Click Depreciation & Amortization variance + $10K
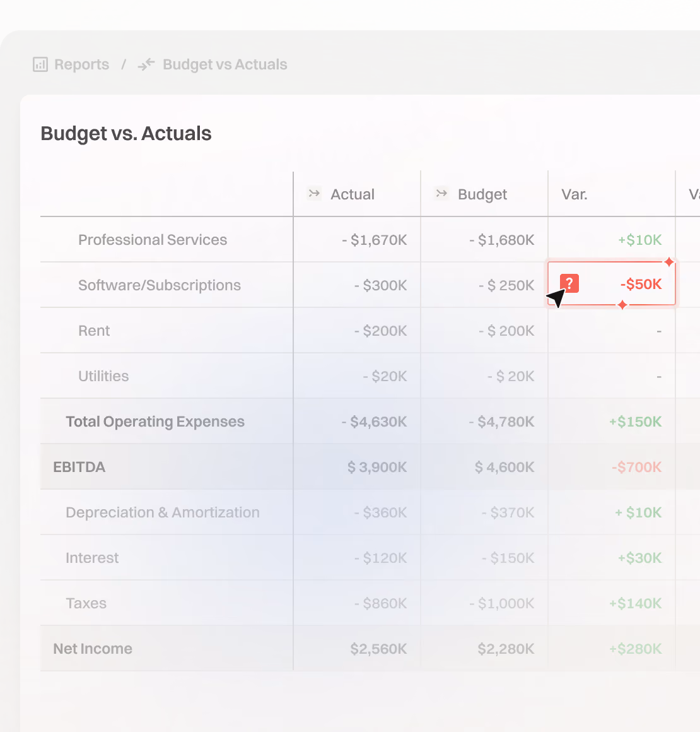Viewport: 700px width, 732px height. coord(638,512)
